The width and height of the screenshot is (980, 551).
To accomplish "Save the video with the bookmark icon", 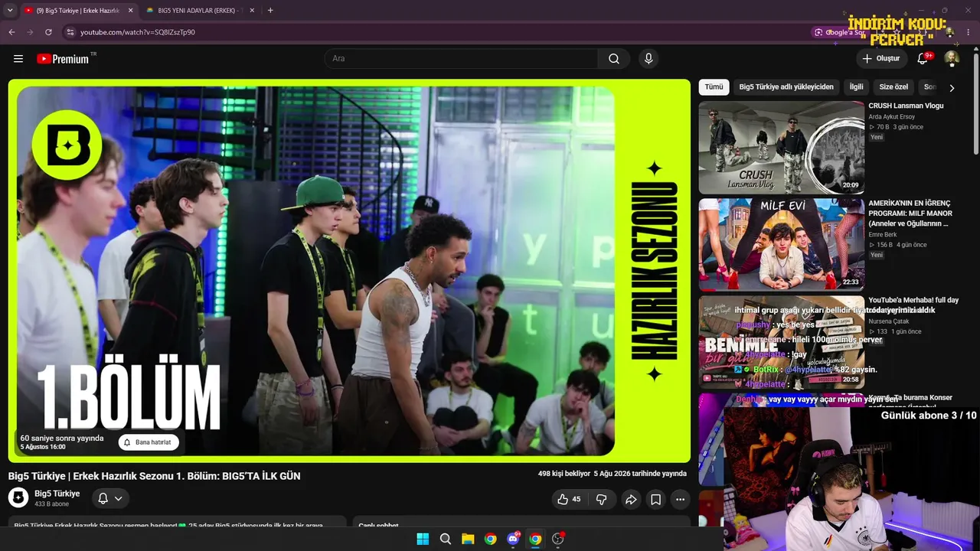I will point(656,499).
